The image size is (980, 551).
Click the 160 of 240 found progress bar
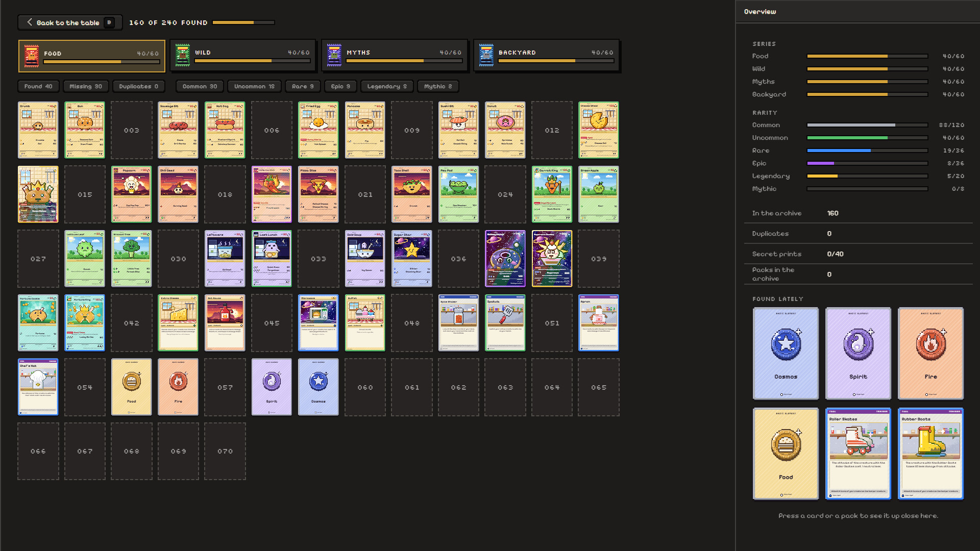click(243, 22)
